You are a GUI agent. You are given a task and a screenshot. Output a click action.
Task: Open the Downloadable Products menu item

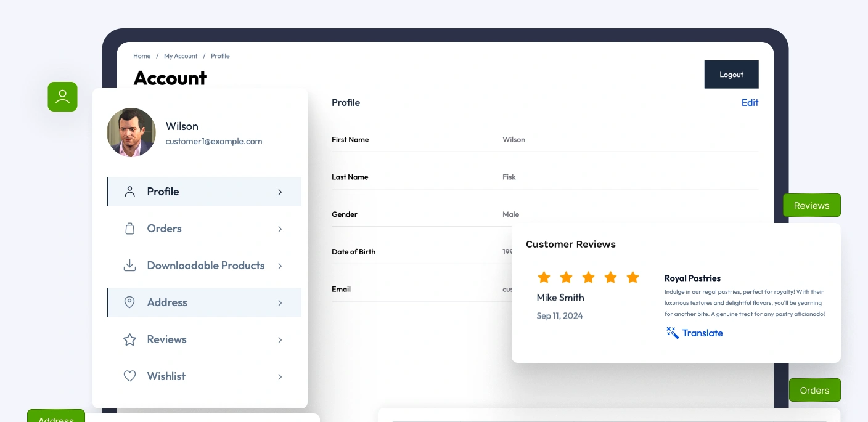click(x=205, y=266)
